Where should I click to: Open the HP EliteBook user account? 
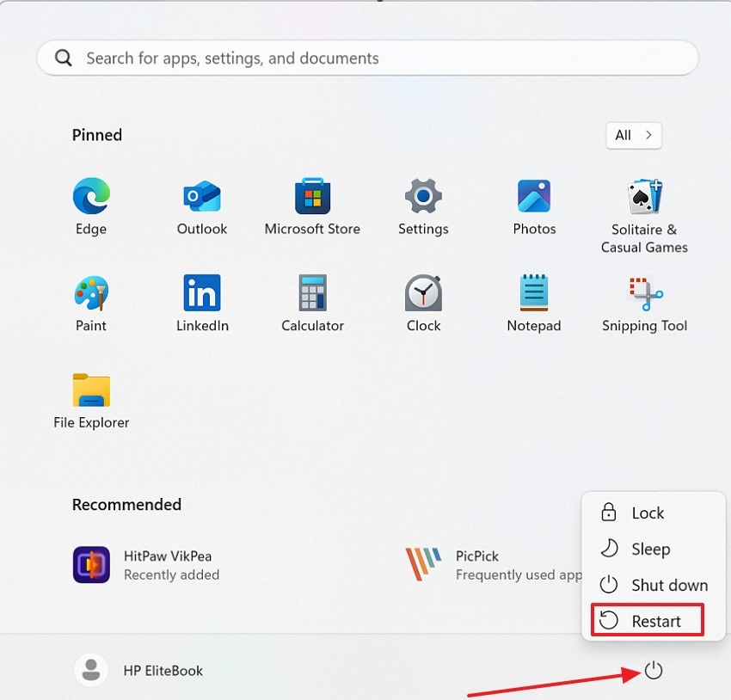pyautogui.click(x=138, y=671)
